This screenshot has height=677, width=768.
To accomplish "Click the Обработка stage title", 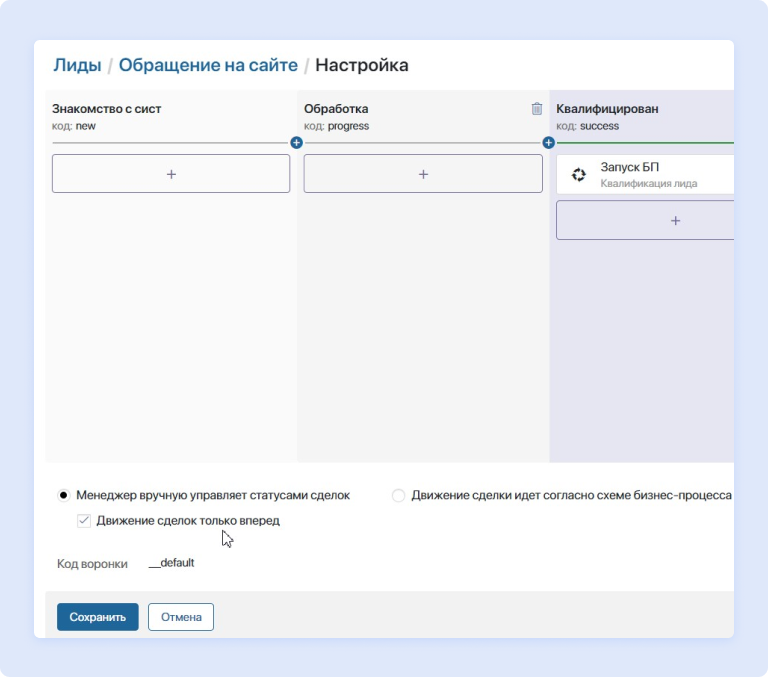I will point(337,109).
